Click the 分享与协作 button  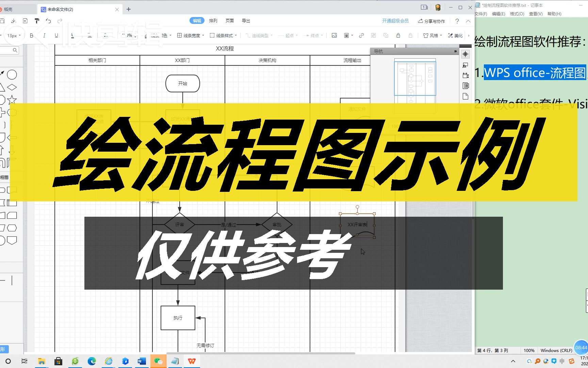431,21
